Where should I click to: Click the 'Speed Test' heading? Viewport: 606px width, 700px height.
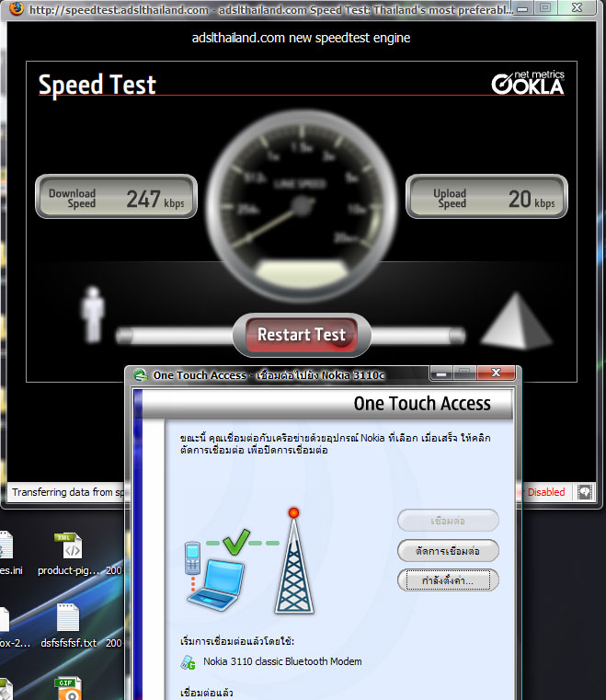tap(97, 85)
